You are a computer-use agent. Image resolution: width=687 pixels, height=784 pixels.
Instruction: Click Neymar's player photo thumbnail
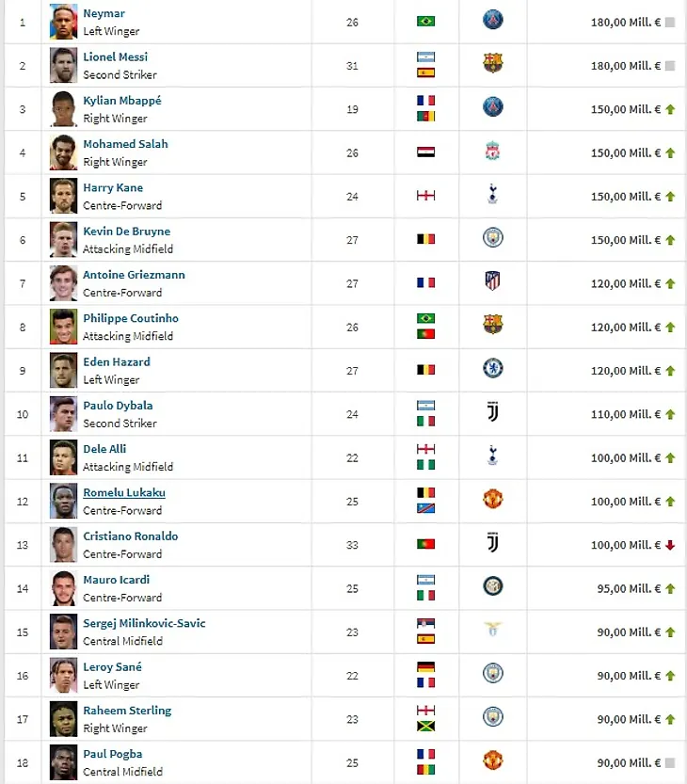63,22
